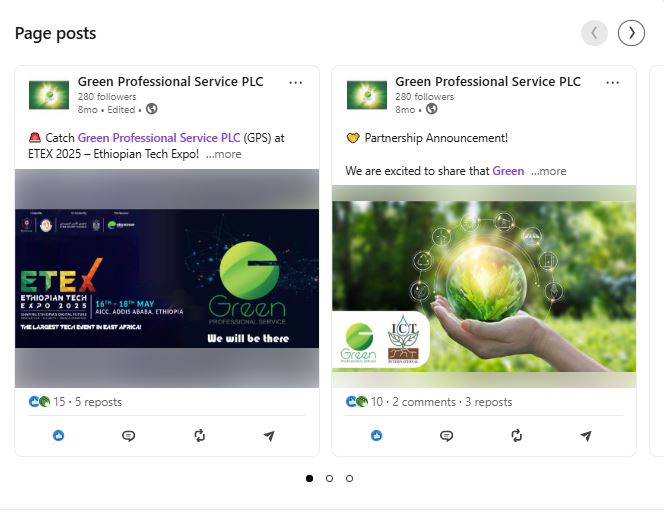Expand Partnership post text with ...more
Screen dimensions: 664x519
click(x=548, y=171)
